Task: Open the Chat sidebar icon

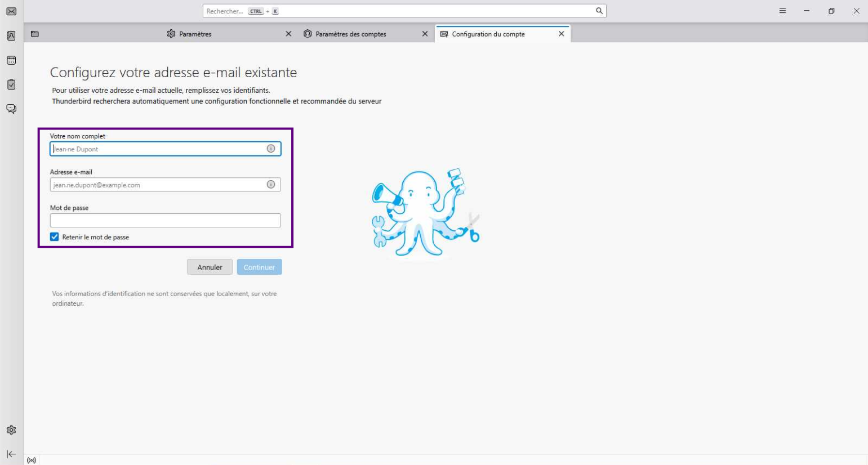Action: pos(11,109)
